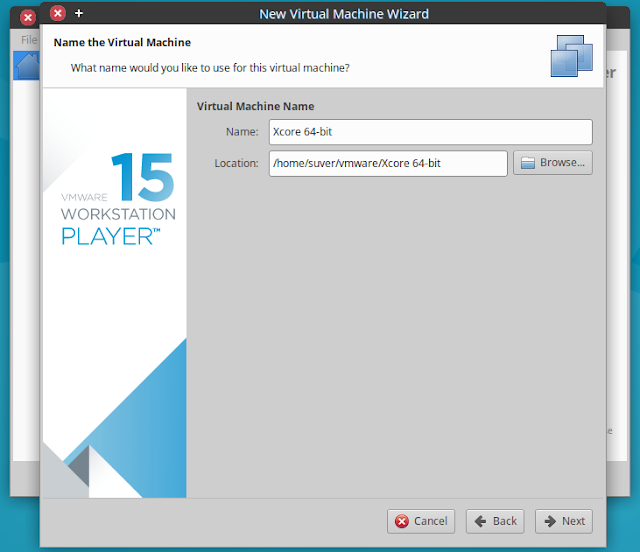Select Home icon in background window
This screenshot has height=552, width=640.
28,65
